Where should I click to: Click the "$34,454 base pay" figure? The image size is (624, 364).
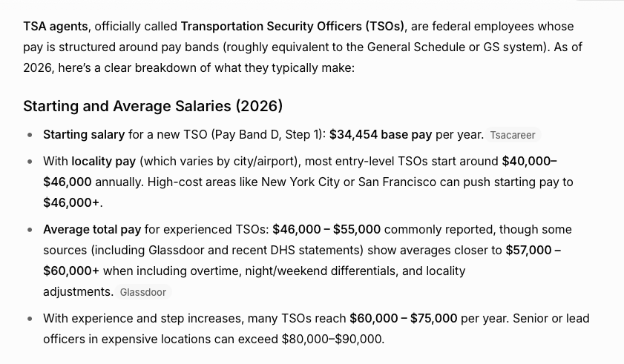click(x=381, y=134)
